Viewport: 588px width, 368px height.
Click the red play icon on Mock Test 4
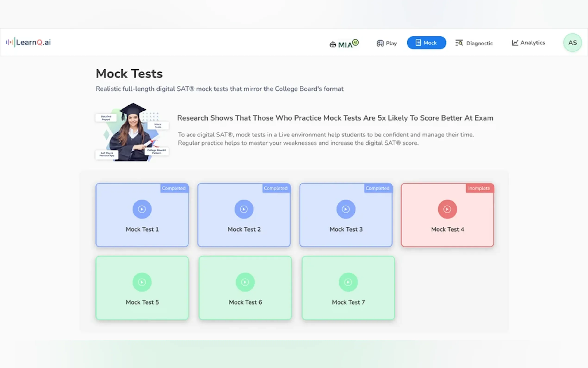click(x=447, y=209)
